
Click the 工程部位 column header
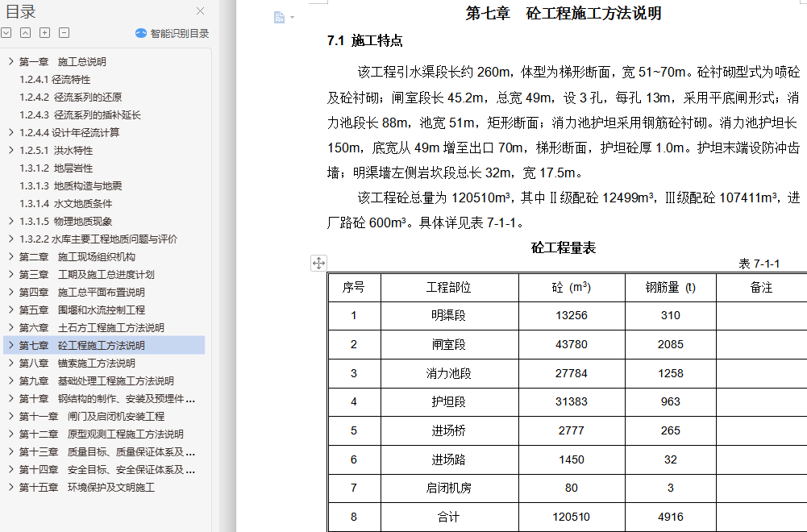pyautogui.click(x=448, y=287)
